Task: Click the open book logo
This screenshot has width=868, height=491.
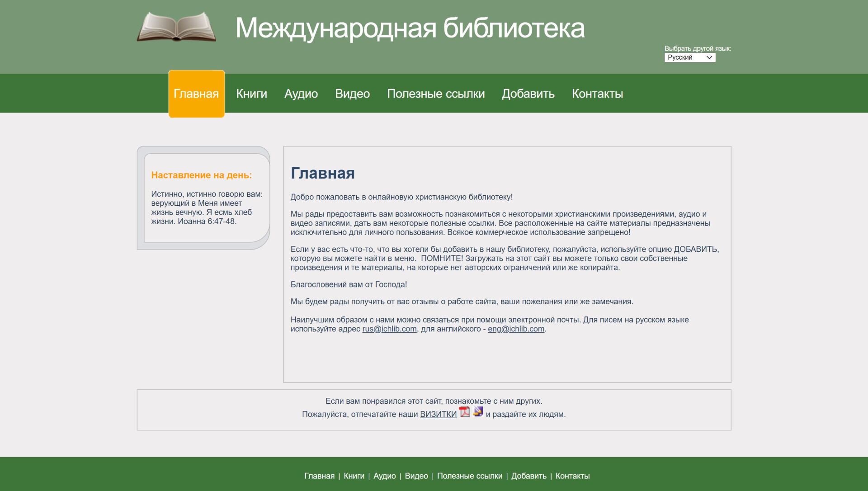Action: (176, 27)
